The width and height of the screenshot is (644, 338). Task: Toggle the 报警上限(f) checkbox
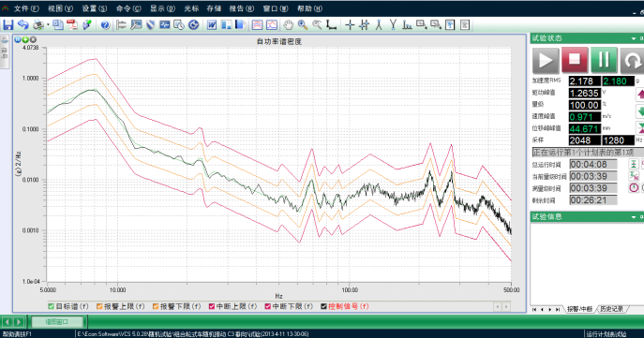coord(99,306)
